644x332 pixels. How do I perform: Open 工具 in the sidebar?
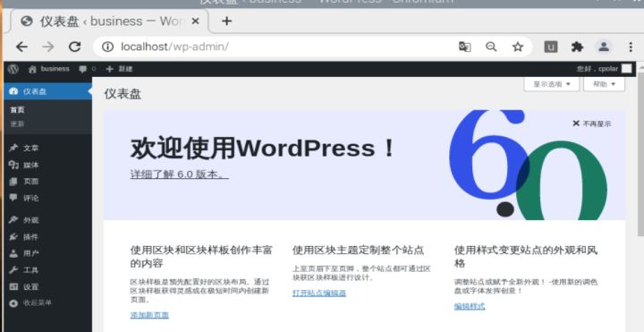47,270
